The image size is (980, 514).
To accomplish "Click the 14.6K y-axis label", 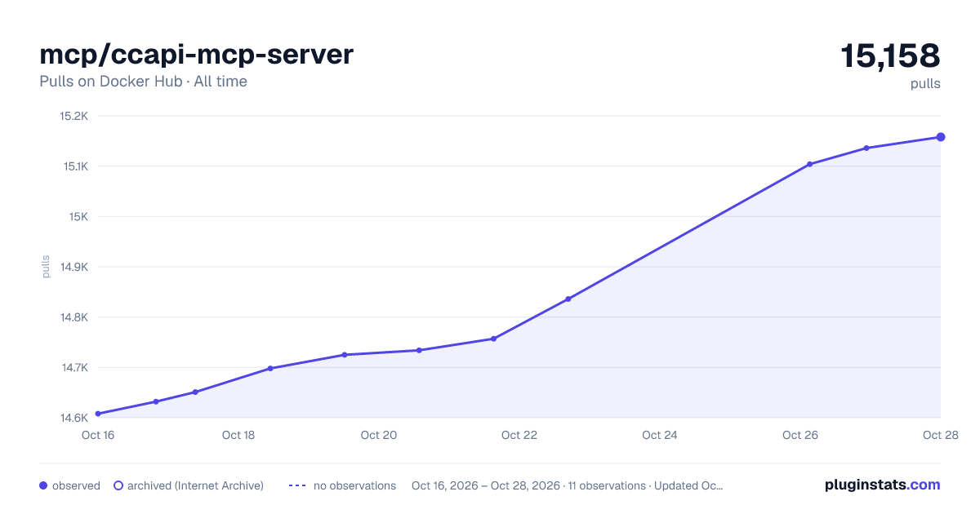I will click(73, 418).
